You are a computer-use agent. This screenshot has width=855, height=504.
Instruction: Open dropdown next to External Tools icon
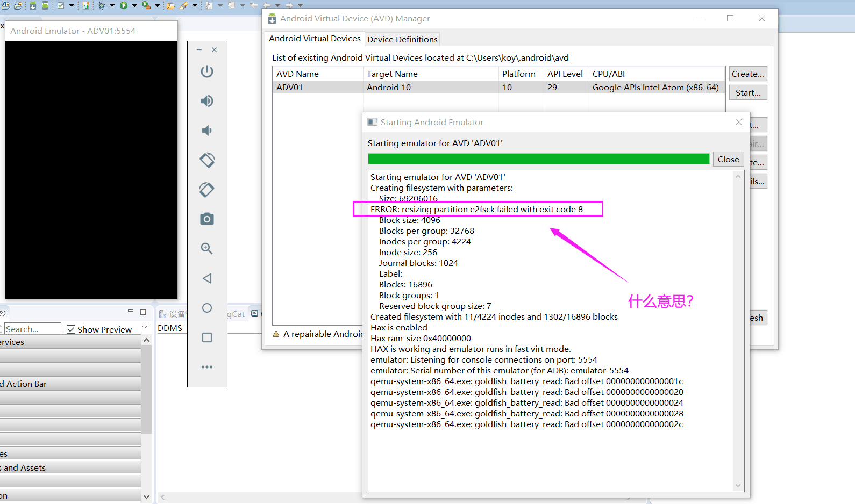click(x=157, y=5)
